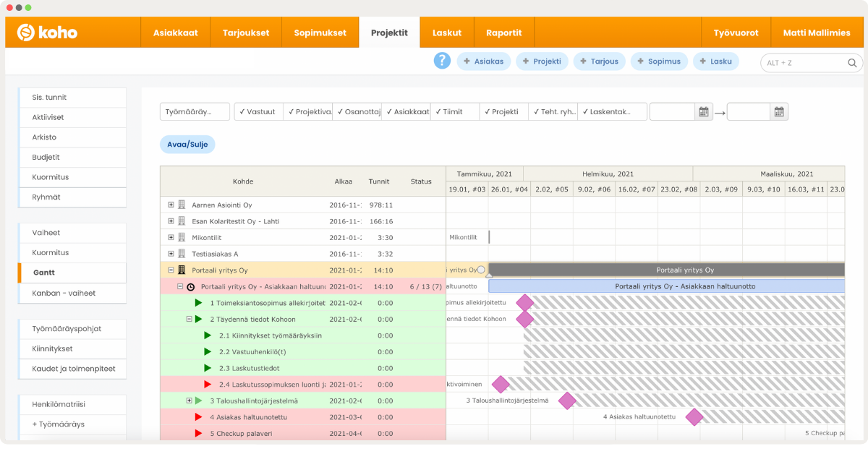Screen dimensions: 868x454
Task: Open the Työmääräy... dropdown filter
Action: (x=195, y=112)
